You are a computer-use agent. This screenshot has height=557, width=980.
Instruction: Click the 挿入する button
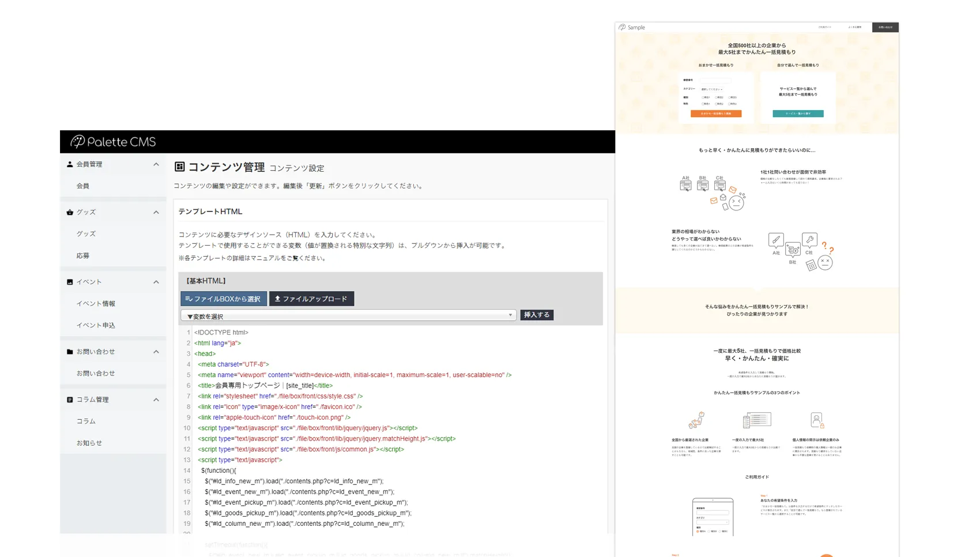[x=536, y=315]
